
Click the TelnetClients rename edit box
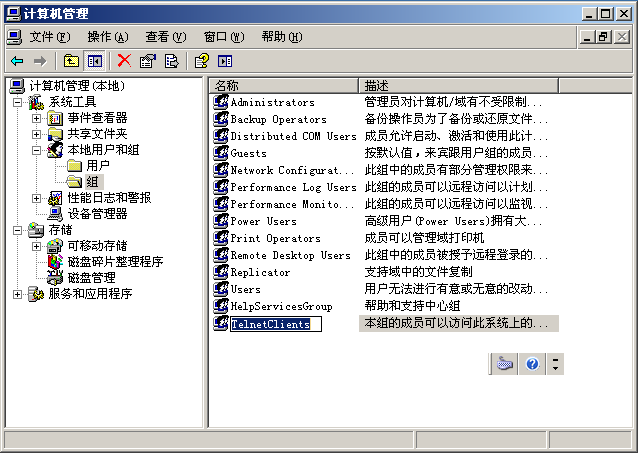click(276, 324)
